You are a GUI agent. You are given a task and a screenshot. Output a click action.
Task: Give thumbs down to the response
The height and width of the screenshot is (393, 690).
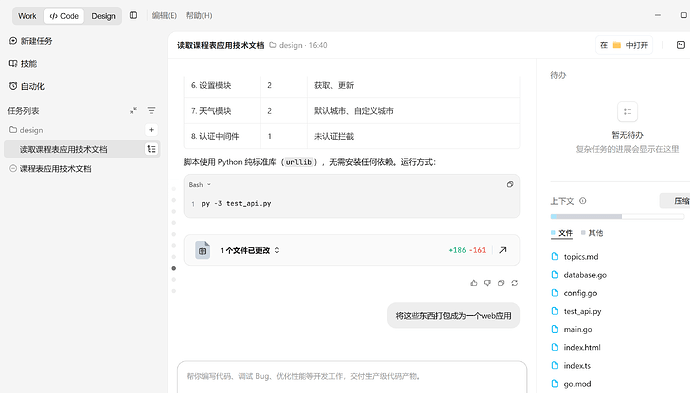[x=487, y=283]
